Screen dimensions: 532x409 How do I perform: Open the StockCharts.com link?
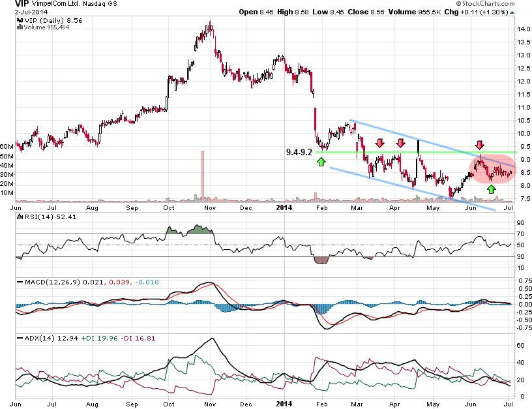488,4
